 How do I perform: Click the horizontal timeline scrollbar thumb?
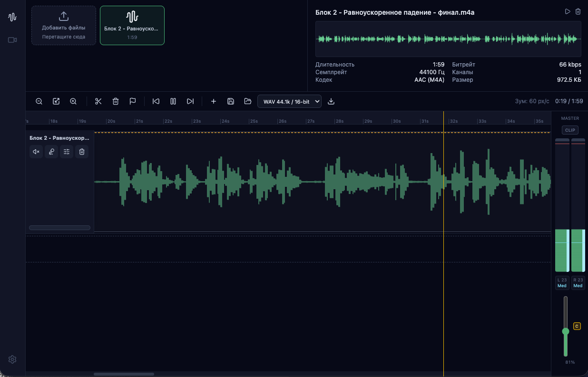click(x=124, y=374)
